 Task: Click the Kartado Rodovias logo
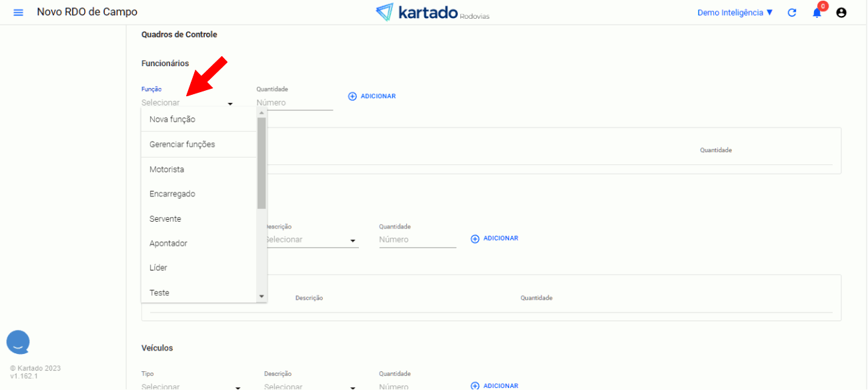coord(432,12)
